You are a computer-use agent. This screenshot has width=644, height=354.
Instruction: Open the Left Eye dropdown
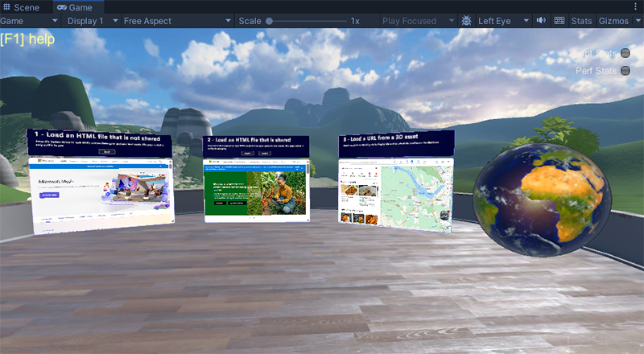coord(503,21)
